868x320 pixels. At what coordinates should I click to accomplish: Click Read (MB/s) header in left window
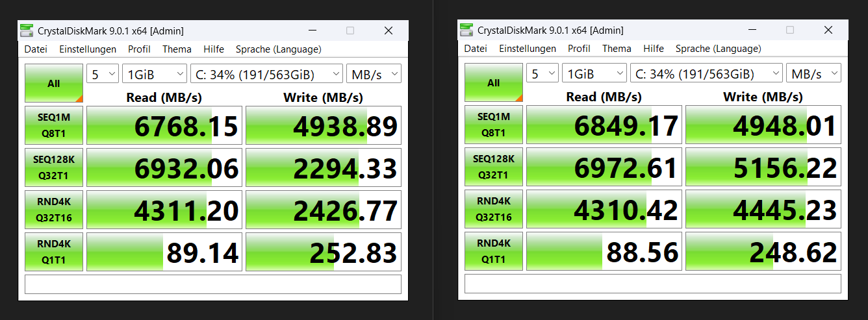pyautogui.click(x=164, y=97)
